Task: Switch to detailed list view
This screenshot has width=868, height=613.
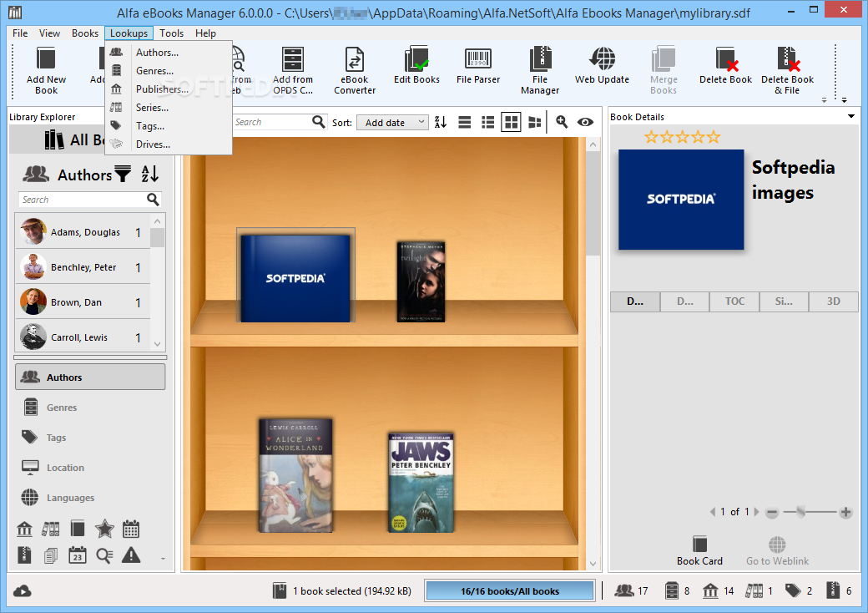Action: (x=487, y=122)
